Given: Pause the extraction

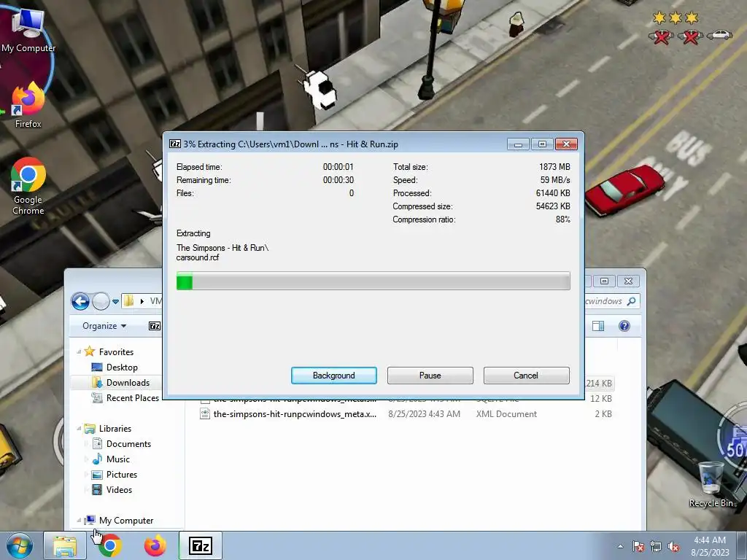Looking at the screenshot, I should tap(430, 376).
